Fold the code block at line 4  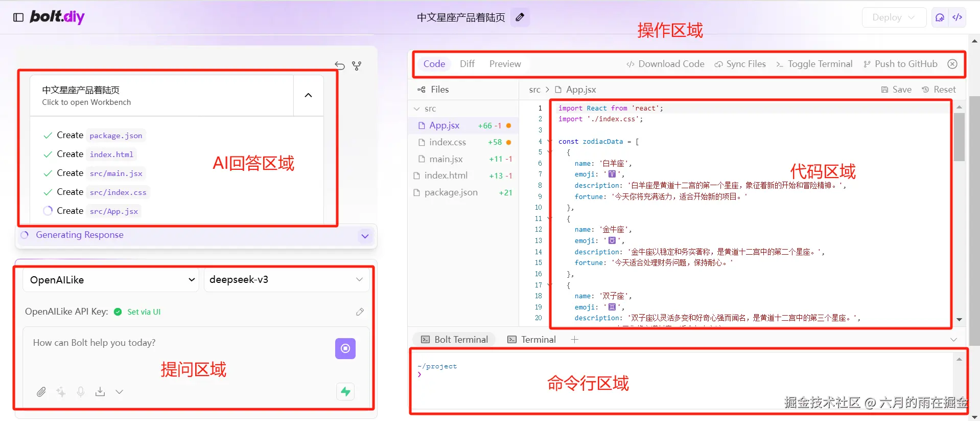pos(550,142)
